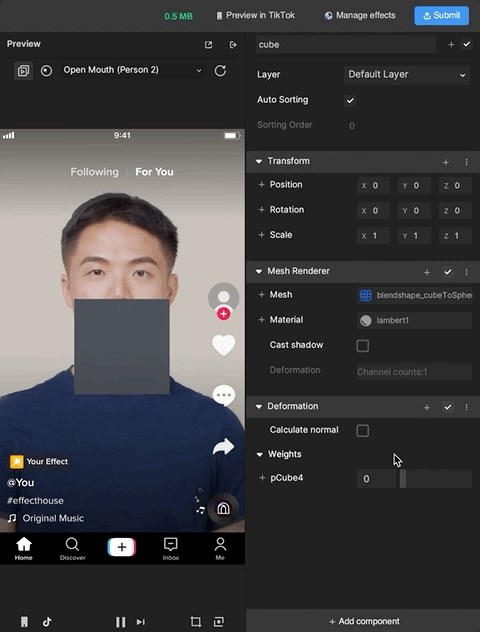Click the preview media source icon
The height and width of the screenshot is (632, 480).
[23, 71]
